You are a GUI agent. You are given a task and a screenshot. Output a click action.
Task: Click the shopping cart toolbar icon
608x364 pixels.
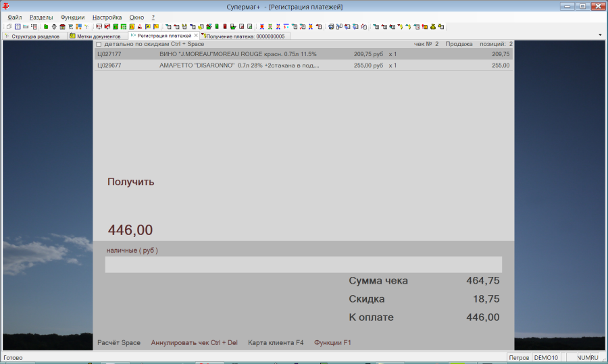coord(70,27)
